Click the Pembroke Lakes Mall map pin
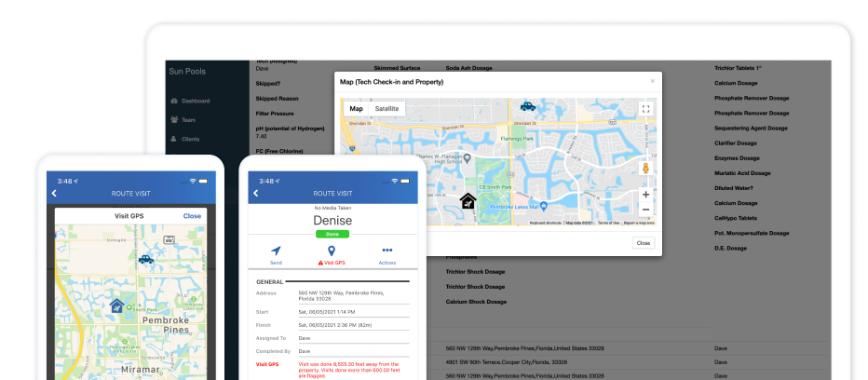 coord(544,206)
